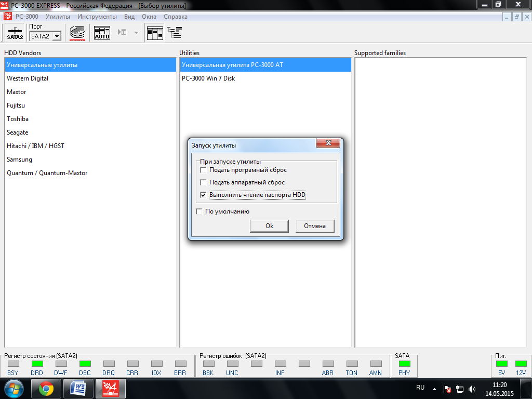Select Hitachi / IBM / HGST vendor
532x399 pixels.
click(x=90, y=146)
